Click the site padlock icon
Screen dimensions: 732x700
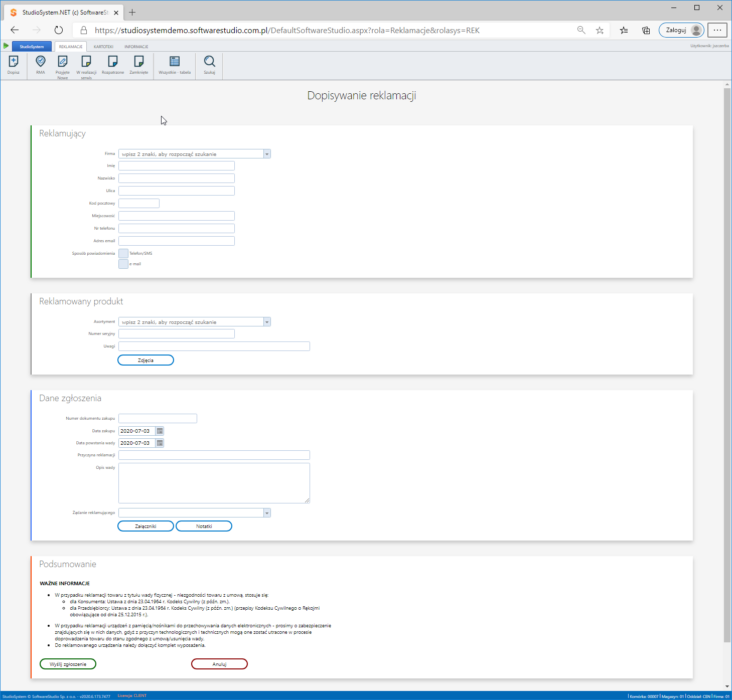84,30
